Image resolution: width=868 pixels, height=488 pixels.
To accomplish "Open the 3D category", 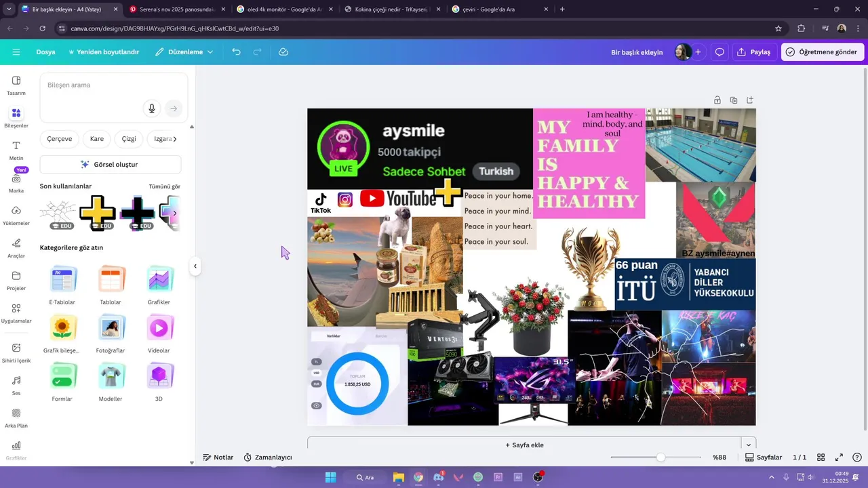I will [159, 382].
